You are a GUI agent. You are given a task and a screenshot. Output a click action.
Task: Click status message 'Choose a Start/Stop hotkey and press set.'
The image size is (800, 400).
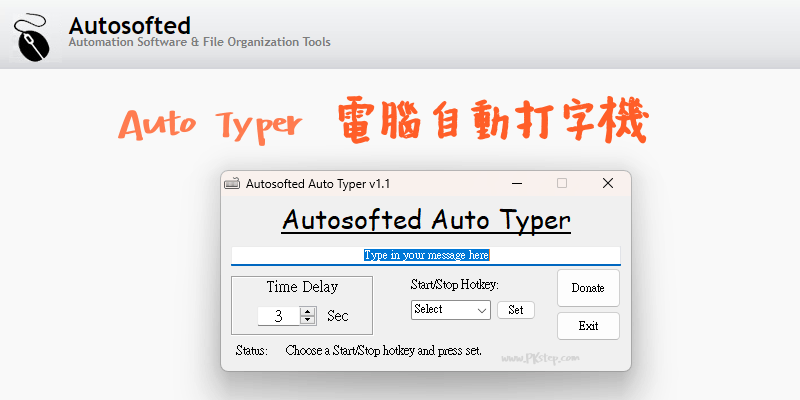384,351
